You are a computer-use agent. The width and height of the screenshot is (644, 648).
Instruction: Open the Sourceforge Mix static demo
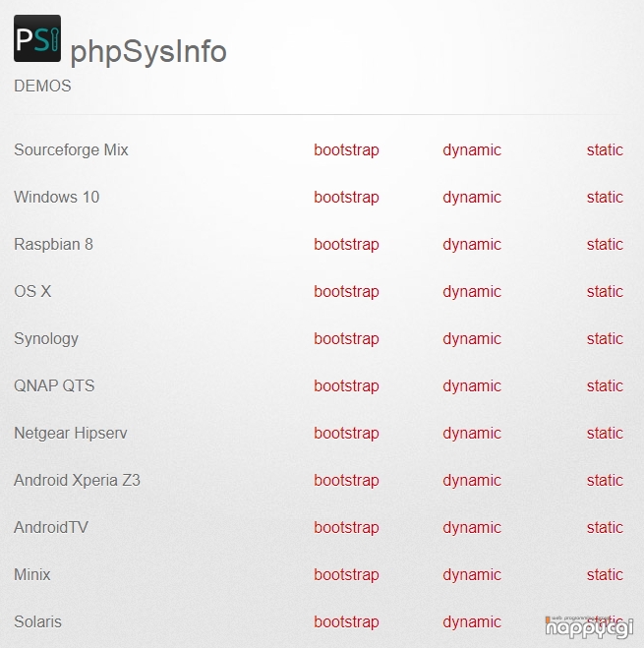tap(605, 150)
